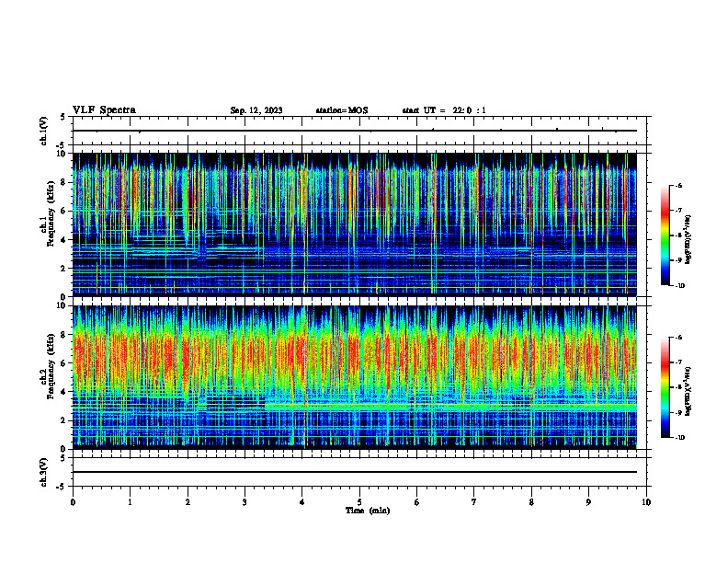Click the "ch.3(V)" waveform axis label
This screenshot has width=728, height=563.
(44, 472)
